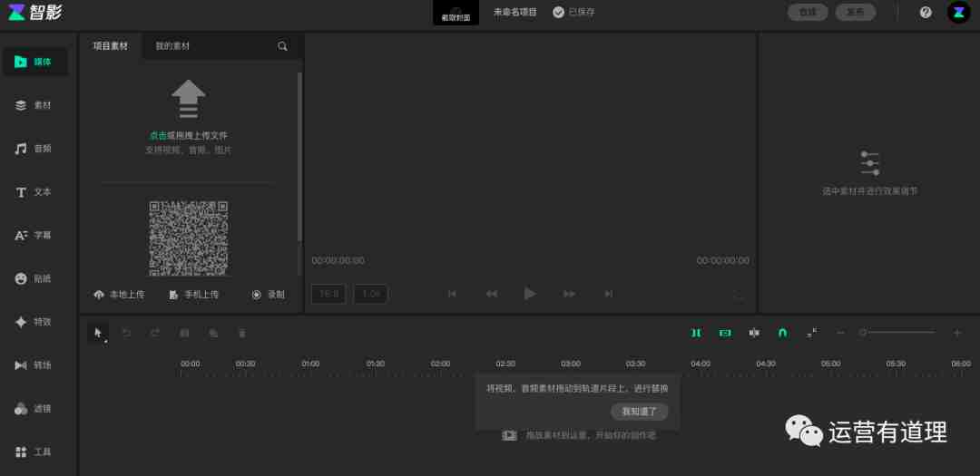Toggle the green magnet snapping button
Screen dimensions: 980x476
click(x=782, y=333)
